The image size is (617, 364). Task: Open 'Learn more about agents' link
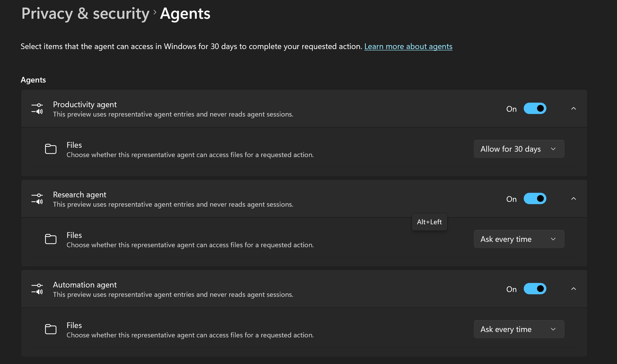point(408,46)
